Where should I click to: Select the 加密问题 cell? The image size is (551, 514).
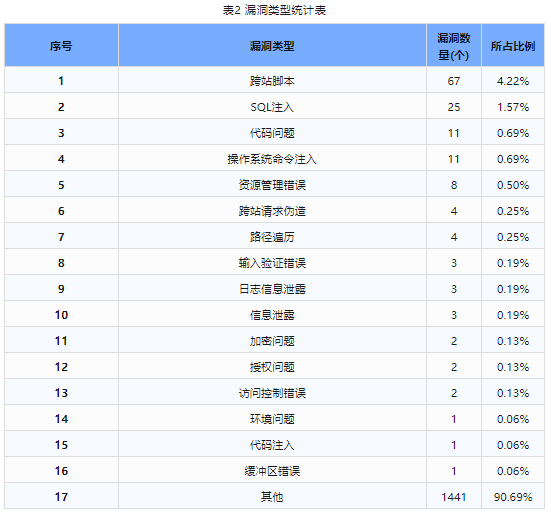point(272,341)
